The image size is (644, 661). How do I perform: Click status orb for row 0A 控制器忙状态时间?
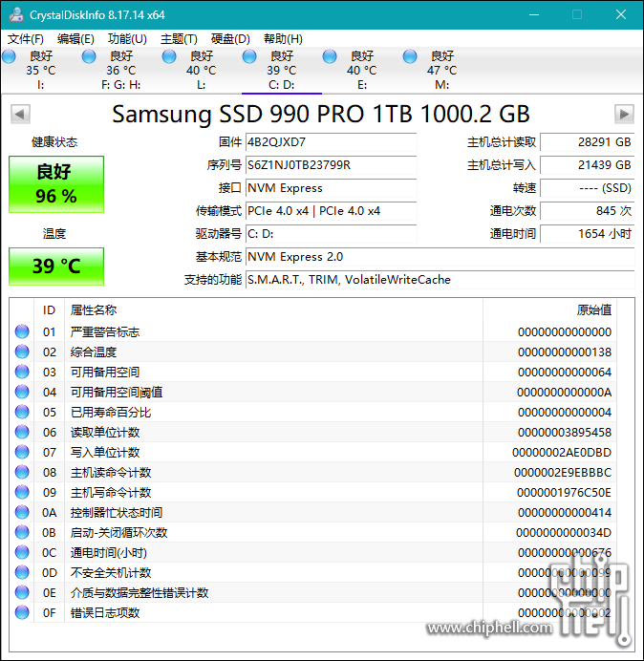[22, 513]
